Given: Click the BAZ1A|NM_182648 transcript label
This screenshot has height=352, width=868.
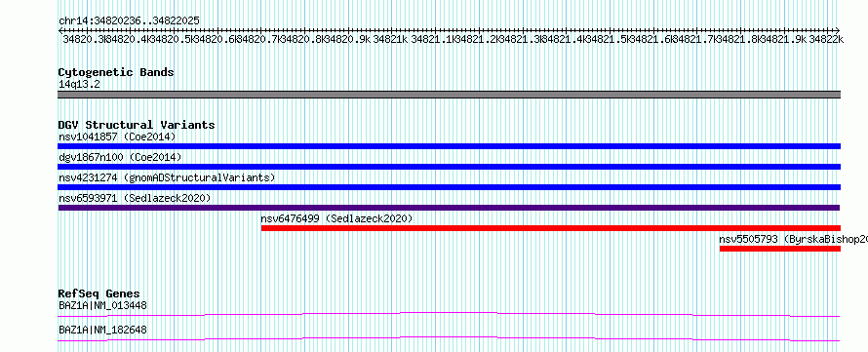Looking at the screenshot, I should point(103,330).
